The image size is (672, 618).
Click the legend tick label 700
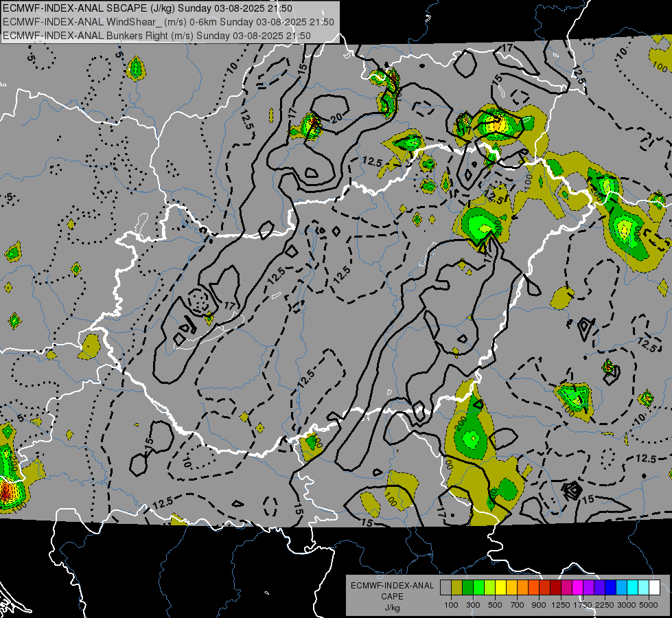coord(518,605)
